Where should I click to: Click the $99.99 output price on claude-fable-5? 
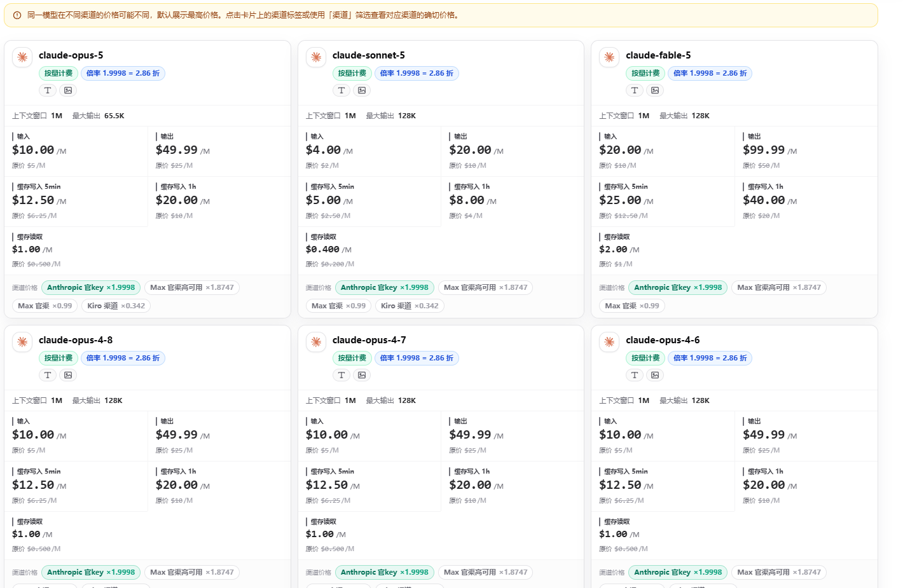[764, 150]
